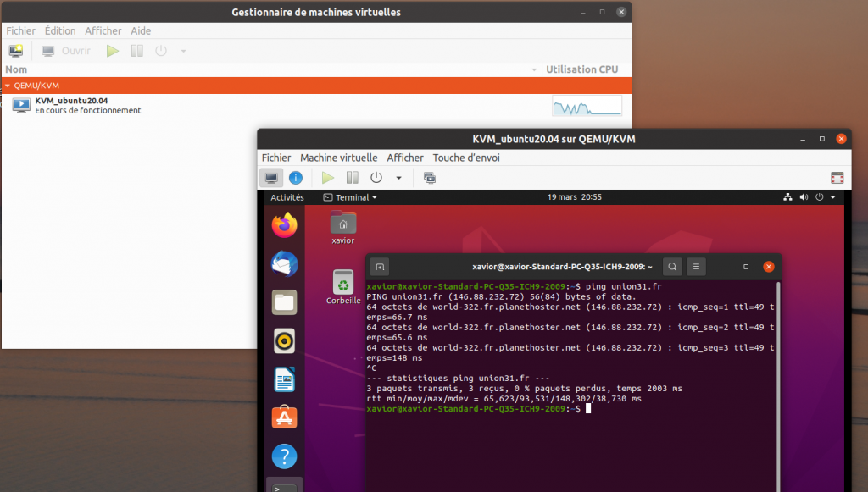
Task: Open snapshots management icon
Action: tap(430, 178)
